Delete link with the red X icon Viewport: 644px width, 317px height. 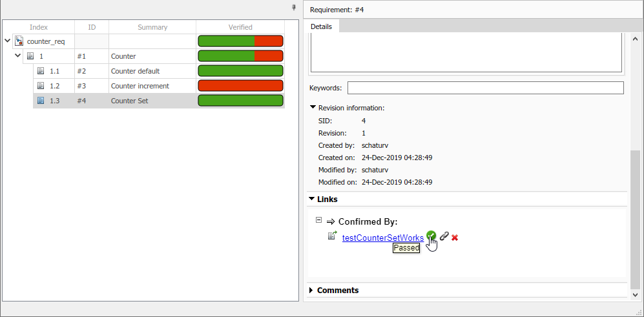pos(455,238)
